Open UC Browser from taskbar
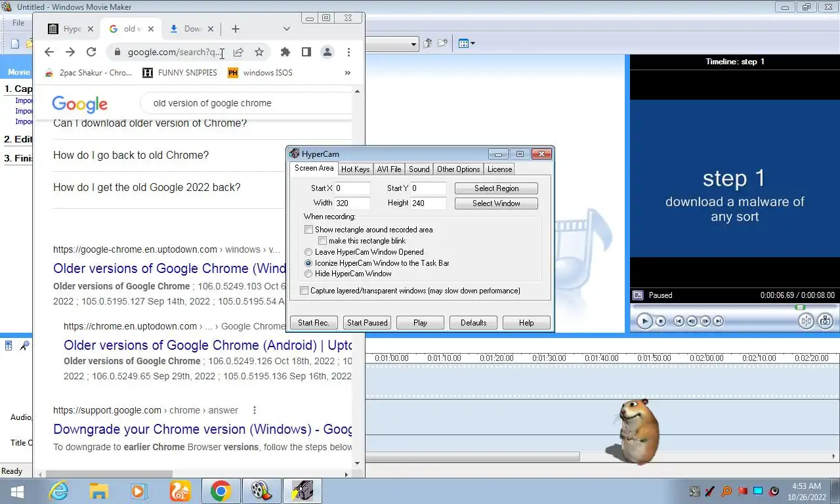This screenshot has height=504, width=840. [x=180, y=490]
